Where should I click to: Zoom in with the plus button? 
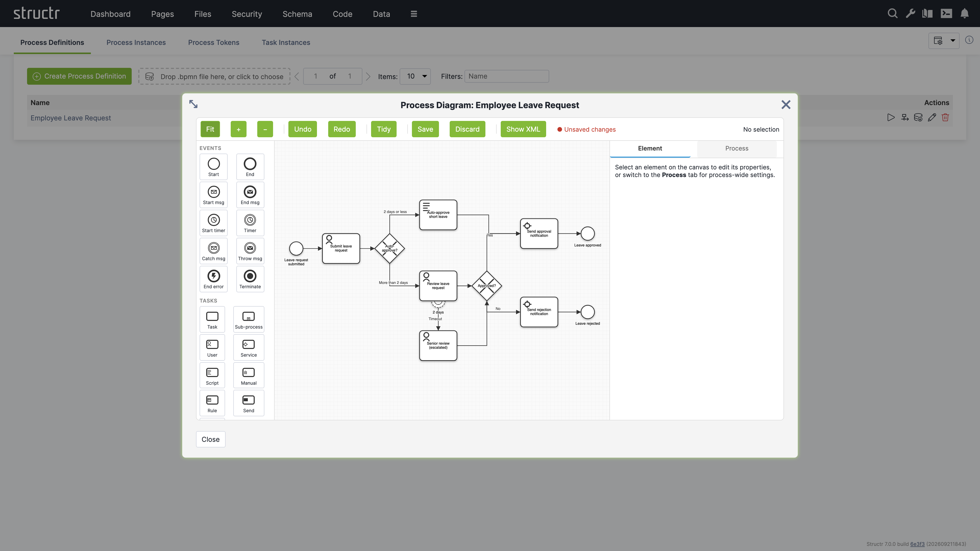click(239, 129)
